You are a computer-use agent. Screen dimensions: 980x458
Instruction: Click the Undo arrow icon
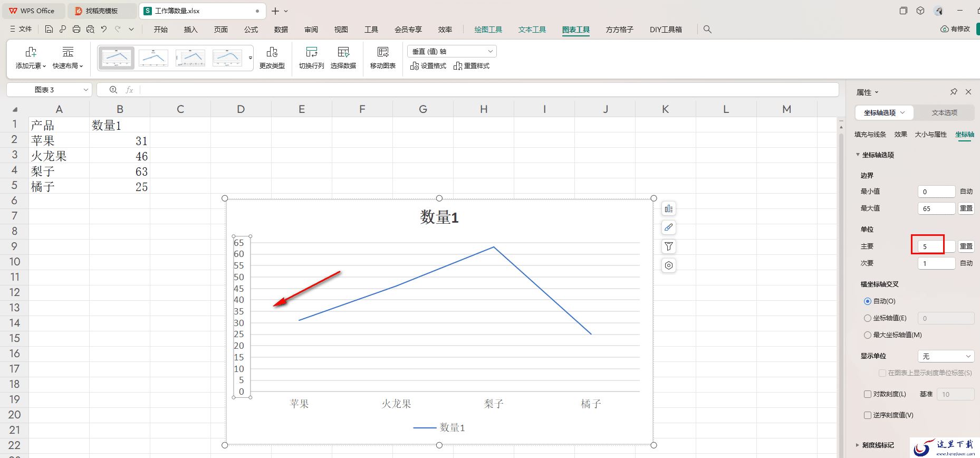point(104,30)
